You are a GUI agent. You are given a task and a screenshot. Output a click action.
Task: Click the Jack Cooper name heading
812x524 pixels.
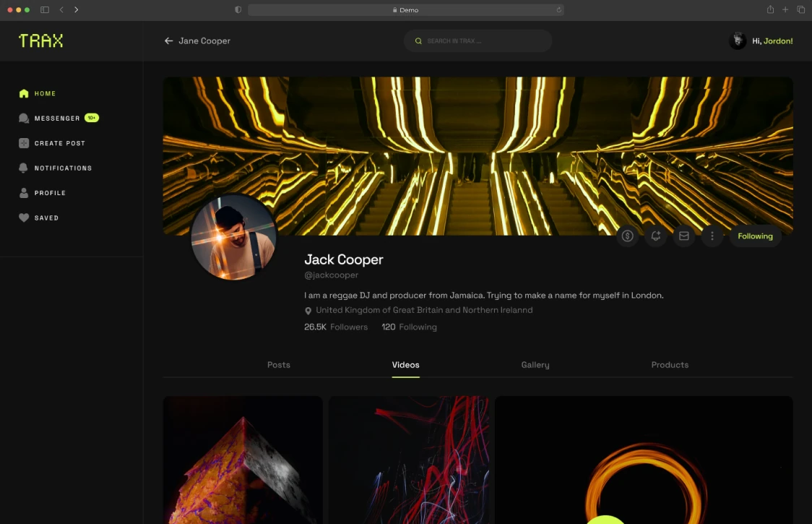(x=344, y=259)
